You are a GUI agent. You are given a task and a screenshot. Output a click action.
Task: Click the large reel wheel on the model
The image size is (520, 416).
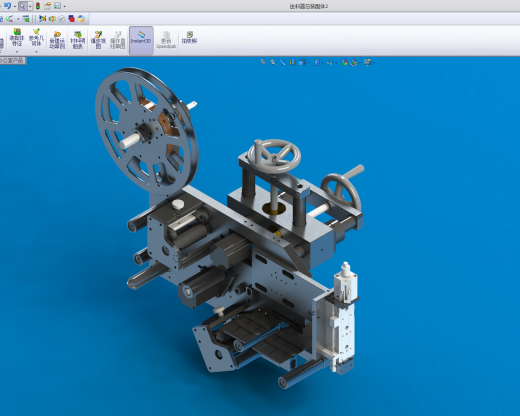[x=147, y=131]
